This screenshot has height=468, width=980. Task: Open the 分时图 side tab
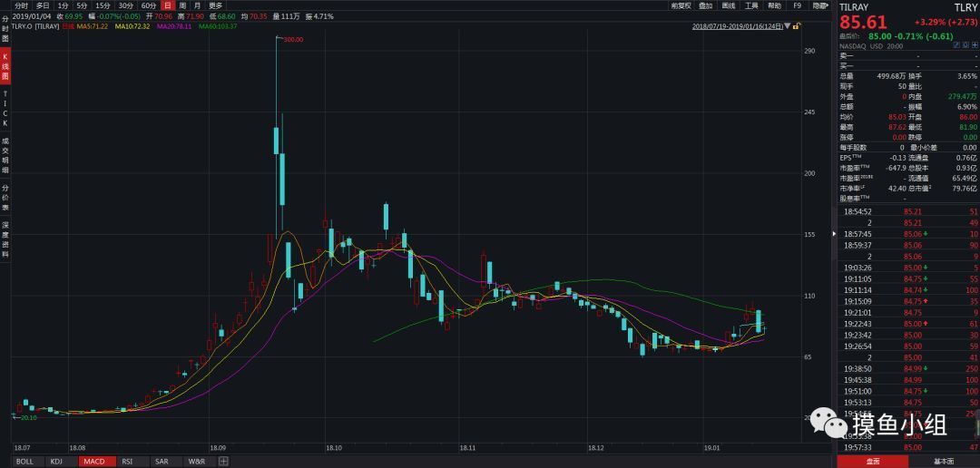click(5, 29)
